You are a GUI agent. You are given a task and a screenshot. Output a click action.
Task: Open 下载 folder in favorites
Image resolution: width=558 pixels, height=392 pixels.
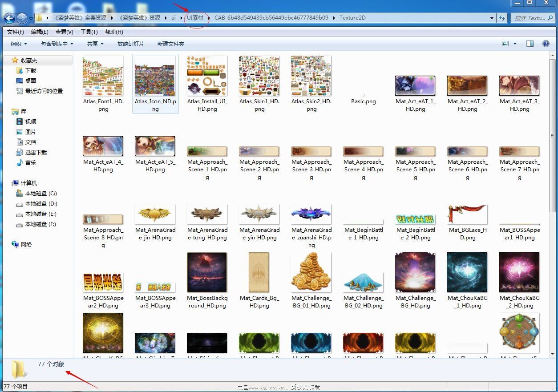30,70
